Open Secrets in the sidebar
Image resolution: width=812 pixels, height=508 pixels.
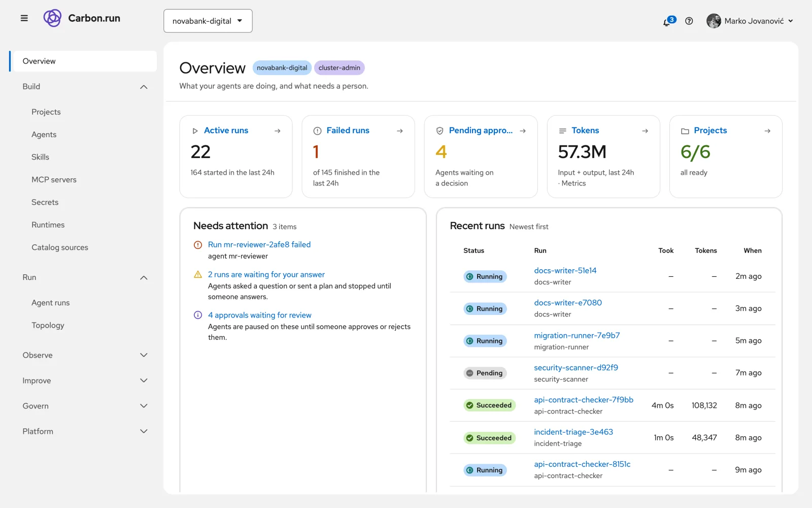pos(45,202)
